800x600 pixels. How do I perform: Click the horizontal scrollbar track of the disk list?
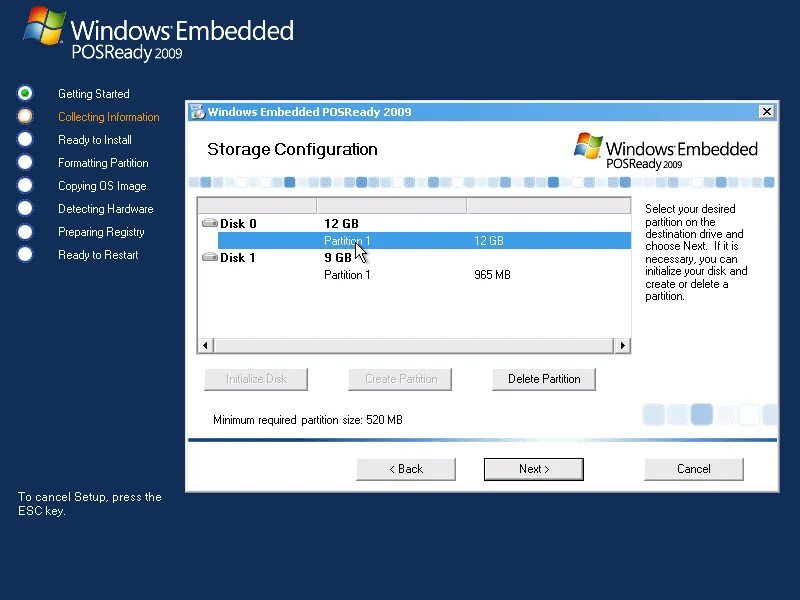[x=413, y=345]
